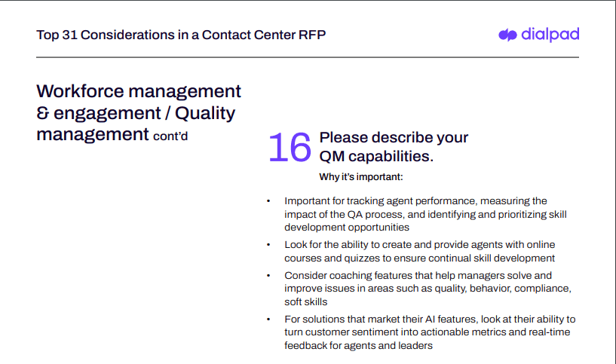Click the bullet text about marketing AI features
Screen dimensions: 616x364
tap(430, 320)
